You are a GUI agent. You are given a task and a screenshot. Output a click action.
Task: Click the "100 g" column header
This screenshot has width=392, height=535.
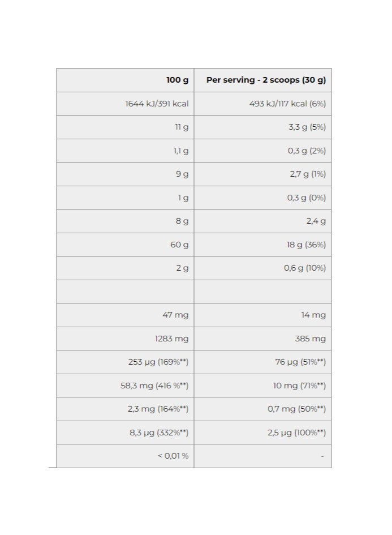(x=177, y=80)
